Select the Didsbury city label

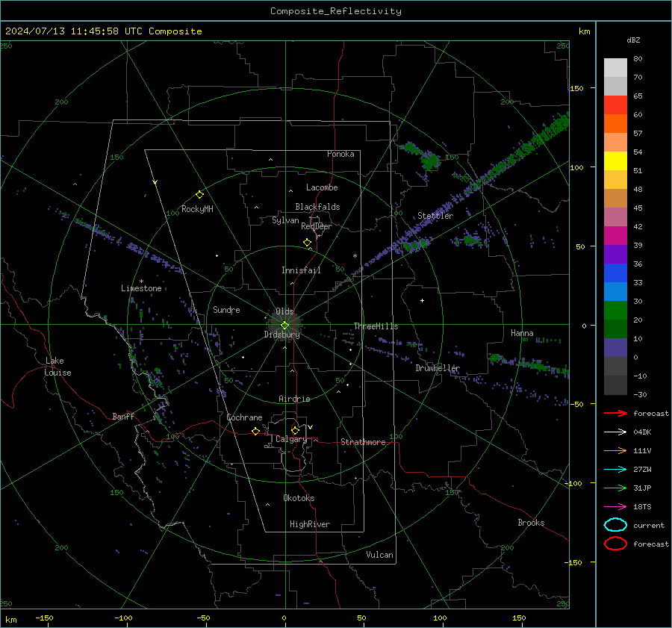(281, 335)
